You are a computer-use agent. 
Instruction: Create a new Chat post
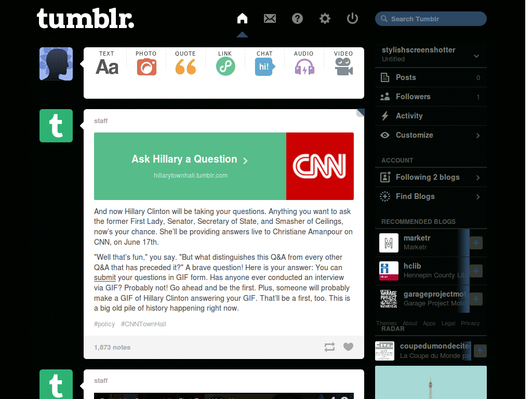pos(264,63)
